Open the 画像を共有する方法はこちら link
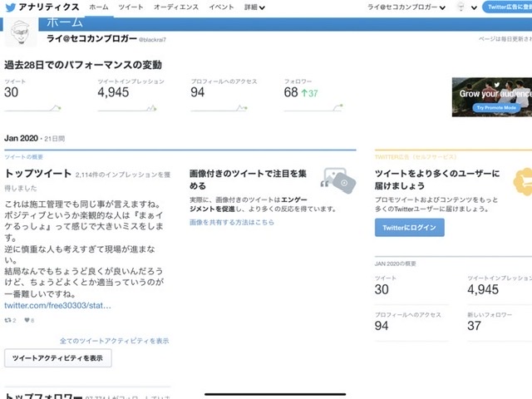 (x=232, y=222)
